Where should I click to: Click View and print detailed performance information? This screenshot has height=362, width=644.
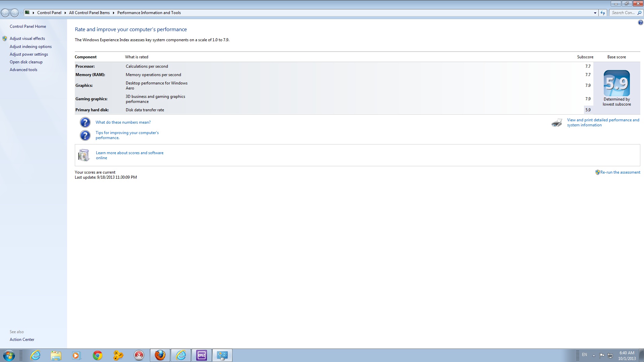[x=603, y=122]
